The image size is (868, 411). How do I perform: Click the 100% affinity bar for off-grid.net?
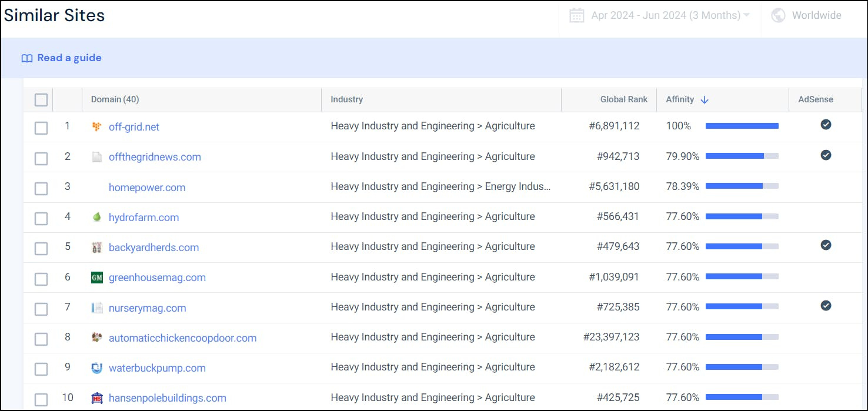742,126
